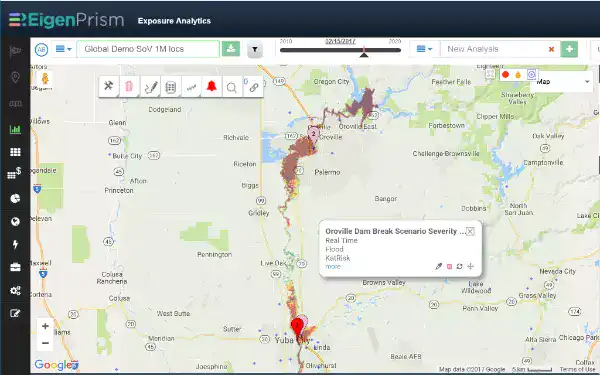Click the 'more' link in popup
This screenshot has width=600, height=375.
point(333,266)
